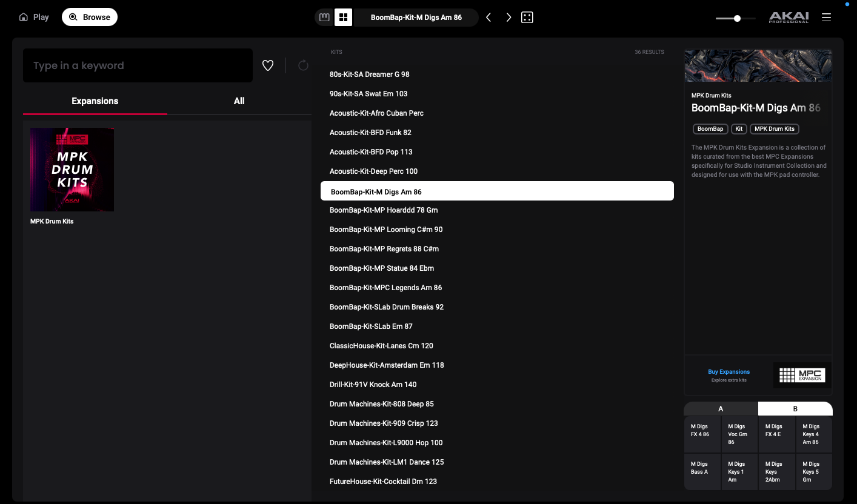Adjust the master volume slider
857x504 pixels.
(737, 18)
